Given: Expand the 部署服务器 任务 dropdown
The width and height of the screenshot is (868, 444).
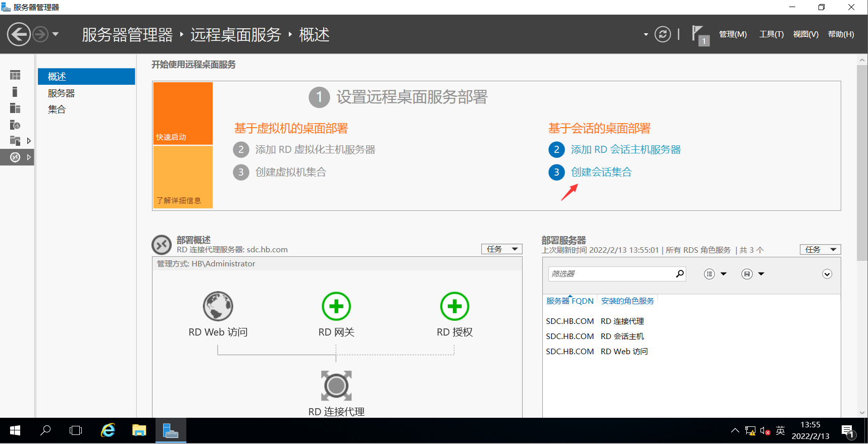Looking at the screenshot, I should click(820, 249).
